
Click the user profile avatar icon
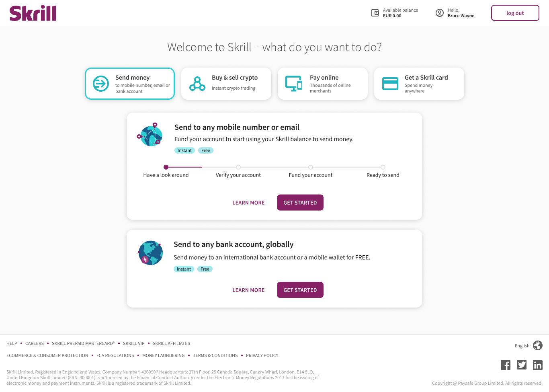[440, 13]
